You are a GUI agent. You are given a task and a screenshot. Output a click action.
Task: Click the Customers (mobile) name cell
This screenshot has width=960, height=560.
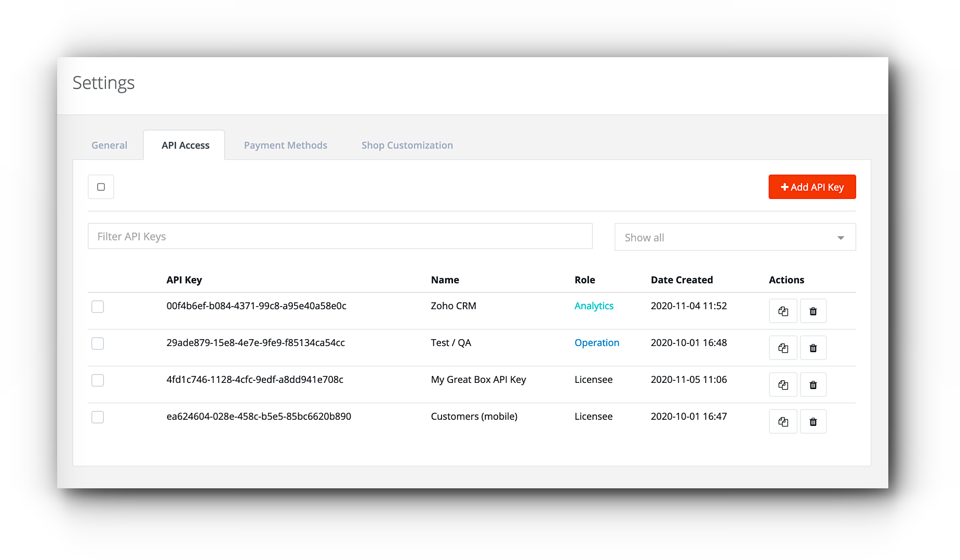(474, 417)
